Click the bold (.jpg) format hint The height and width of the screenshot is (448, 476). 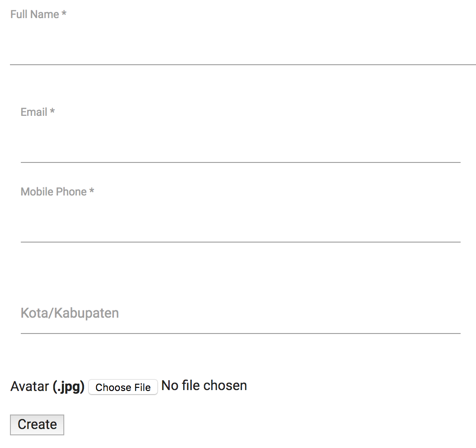[68, 387]
